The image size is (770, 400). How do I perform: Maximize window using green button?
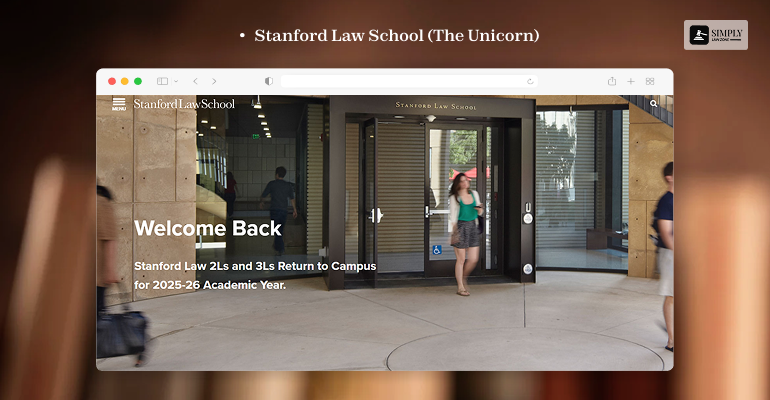[138, 81]
